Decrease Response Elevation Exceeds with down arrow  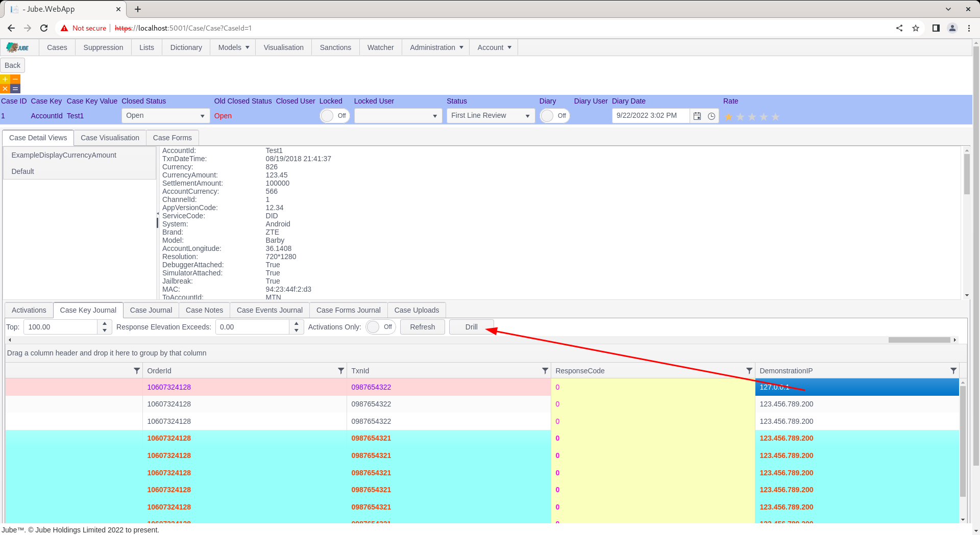(297, 330)
